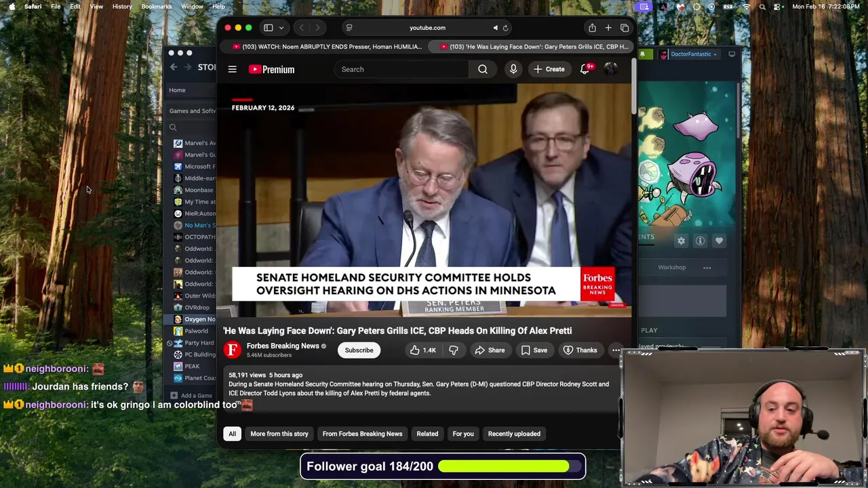Viewport: 868px width, 488px height.
Task: Start voice search with microphone icon
Action: click(513, 69)
